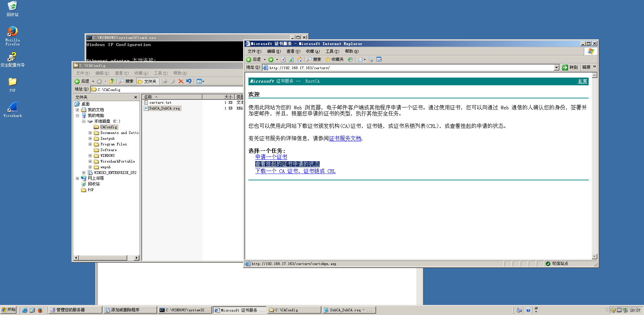Image resolution: width=644 pixels, height=315 pixels.
Task: Click 下载一个 CA 证书，证书链或 CRL link
Action: 295,171
